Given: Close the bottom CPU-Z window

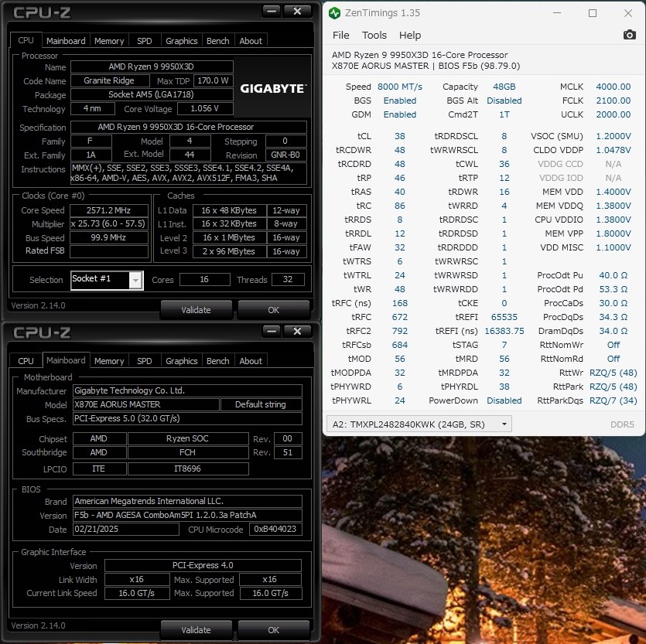Looking at the screenshot, I should pos(297,332).
